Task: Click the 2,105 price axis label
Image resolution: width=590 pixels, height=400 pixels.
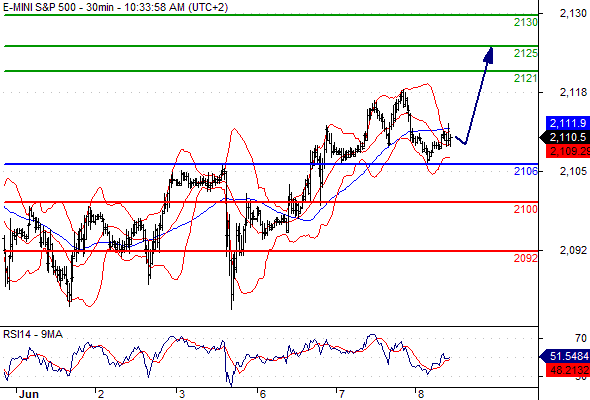Action: (573, 171)
